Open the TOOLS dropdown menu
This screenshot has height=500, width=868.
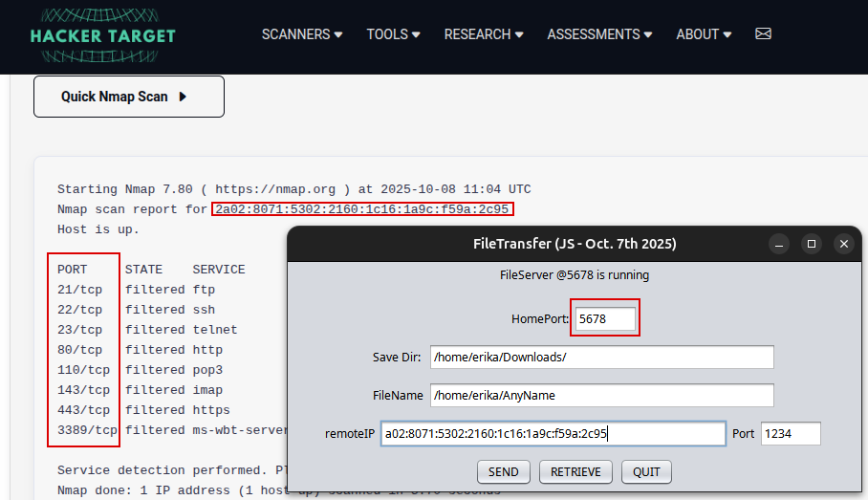click(393, 34)
